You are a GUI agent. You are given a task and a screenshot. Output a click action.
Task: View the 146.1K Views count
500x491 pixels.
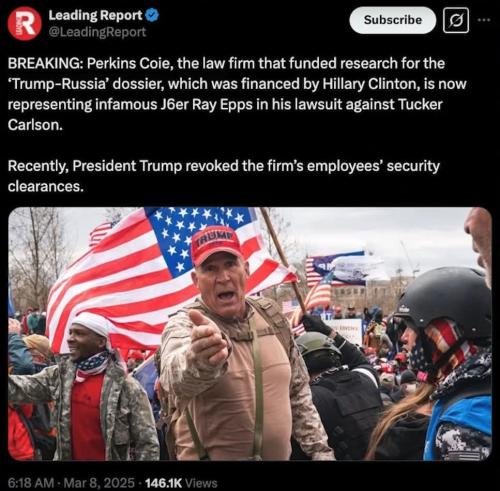point(181,482)
